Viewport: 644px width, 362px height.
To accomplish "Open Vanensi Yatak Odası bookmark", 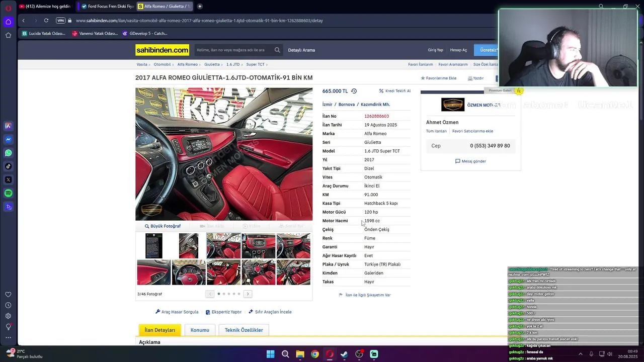I will [95, 34].
